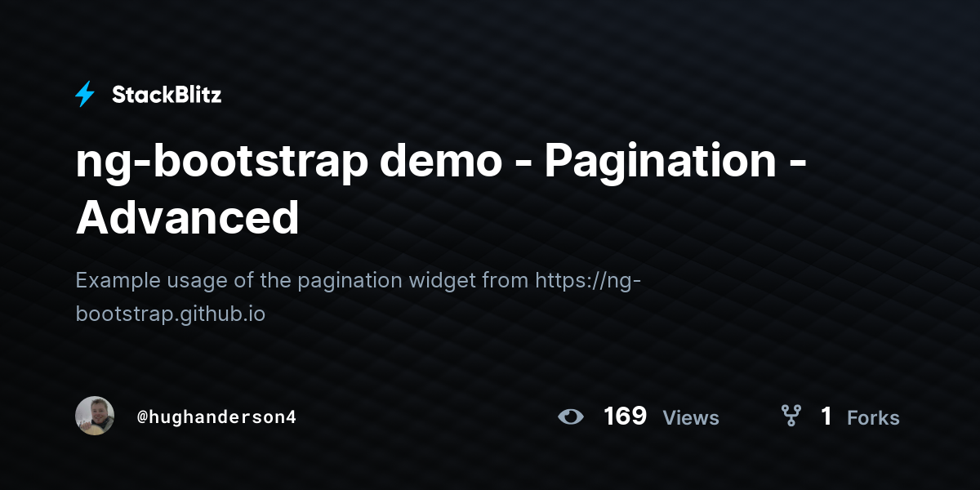980x490 pixels.
Task: Open the https://ng- link text
Action: coord(588,281)
